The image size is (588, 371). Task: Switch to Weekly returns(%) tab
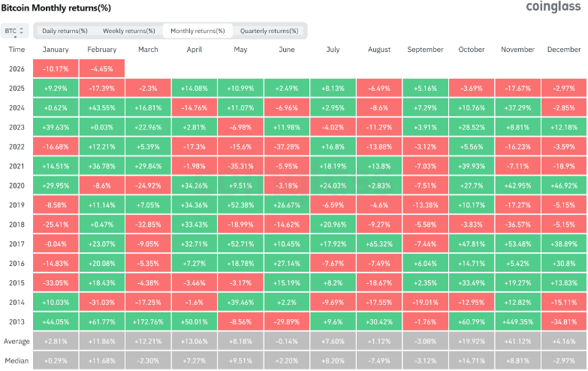tap(129, 31)
